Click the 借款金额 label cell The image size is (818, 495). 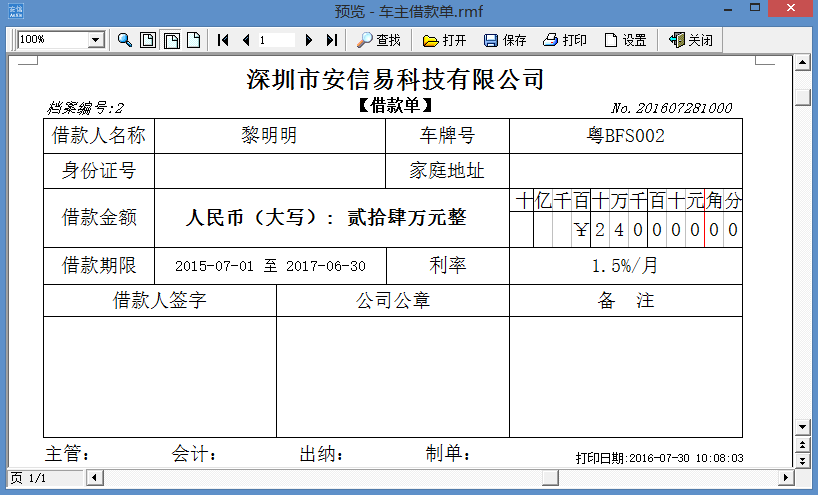[x=99, y=218]
